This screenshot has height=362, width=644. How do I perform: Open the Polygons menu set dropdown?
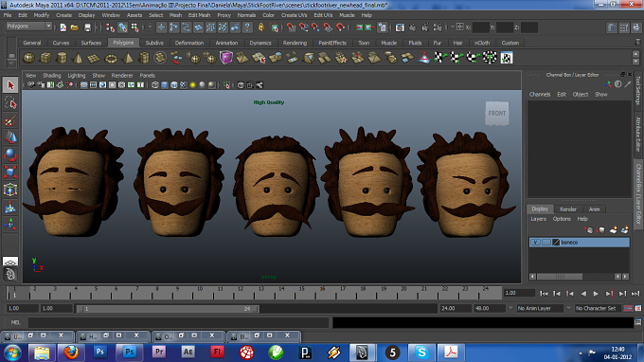[x=28, y=27]
